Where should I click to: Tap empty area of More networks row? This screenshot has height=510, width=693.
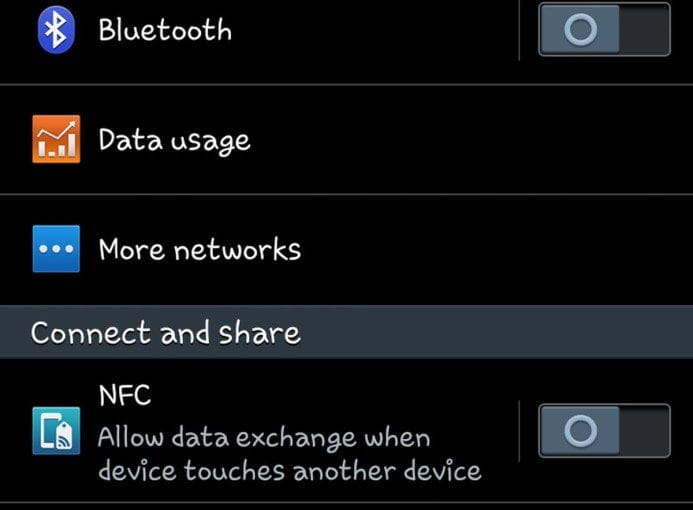click(495, 249)
